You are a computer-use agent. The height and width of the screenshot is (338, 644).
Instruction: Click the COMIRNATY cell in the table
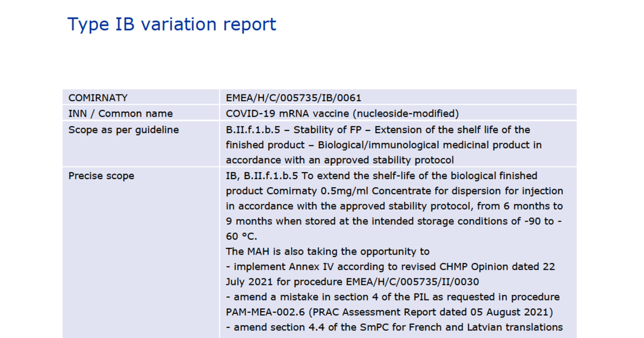coord(98,98)
